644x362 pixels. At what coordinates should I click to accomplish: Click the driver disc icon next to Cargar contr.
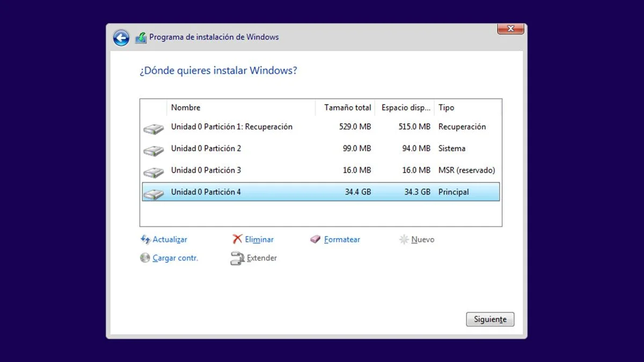pyautogui.click(x=145, y=258)
